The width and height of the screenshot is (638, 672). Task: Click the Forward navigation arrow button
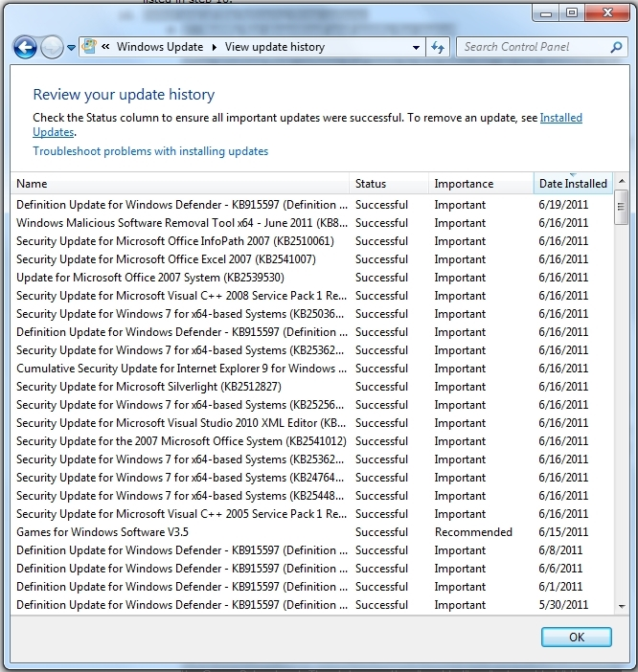53,47
